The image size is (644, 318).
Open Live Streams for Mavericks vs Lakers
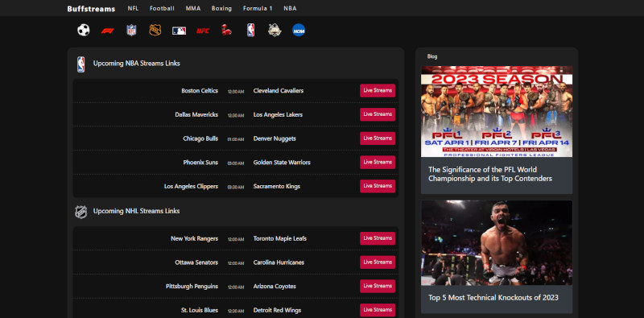pyautogui.click(x=378, y=114)
